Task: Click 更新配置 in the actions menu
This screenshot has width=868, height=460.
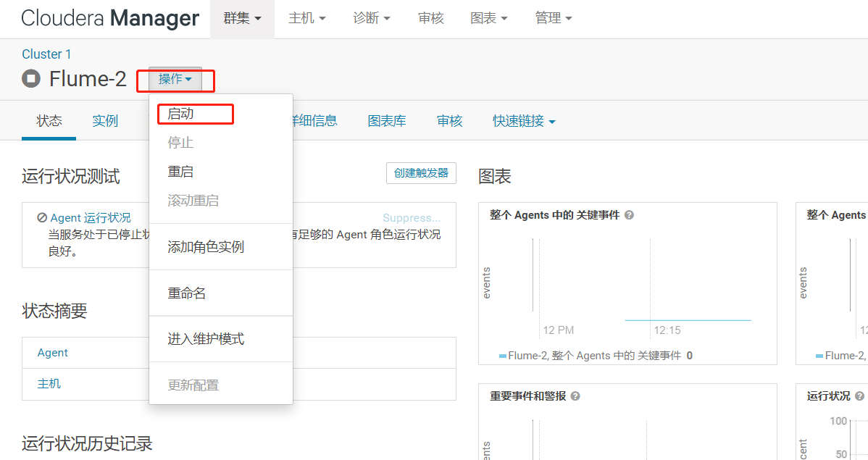Action: 220,385
